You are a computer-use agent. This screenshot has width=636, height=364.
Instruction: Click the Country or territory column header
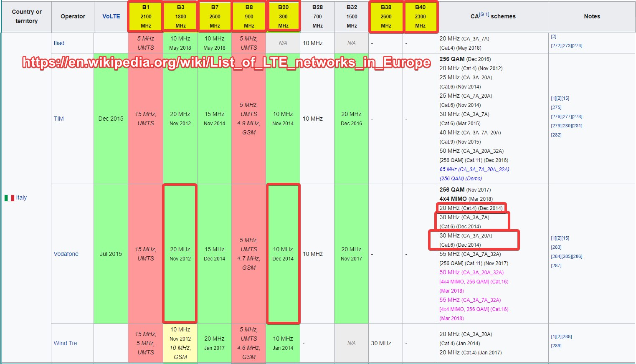pyautogui.click(x=26, y=16)
